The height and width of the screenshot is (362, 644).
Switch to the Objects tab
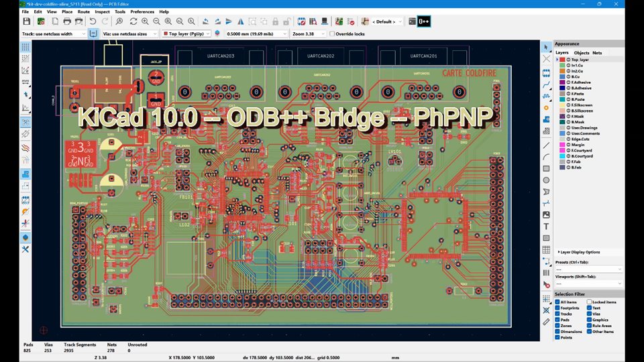(581, 52)
